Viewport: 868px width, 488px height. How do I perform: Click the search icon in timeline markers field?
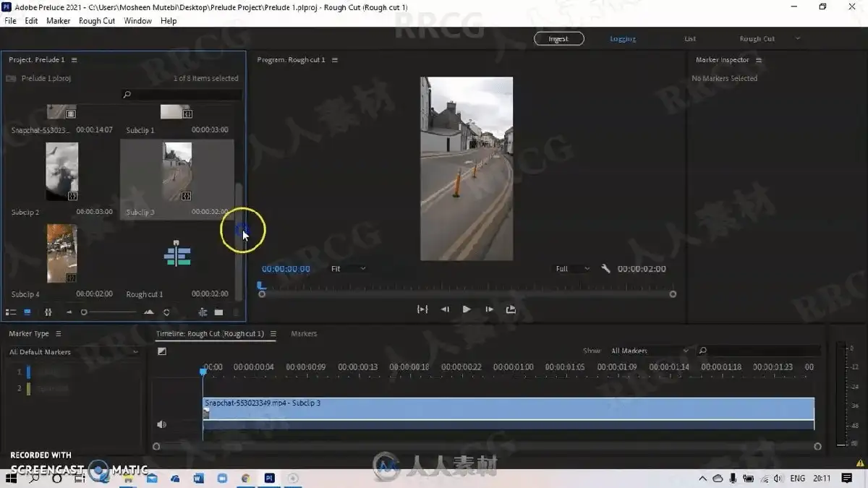(x=702, y=351)
